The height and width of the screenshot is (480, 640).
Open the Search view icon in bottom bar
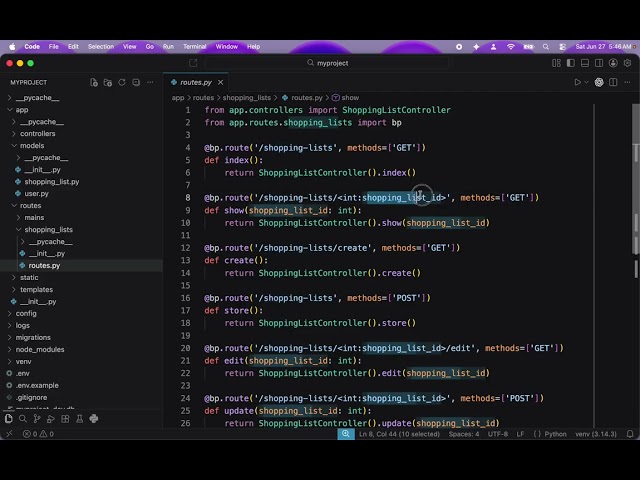[x=23, y=418]
